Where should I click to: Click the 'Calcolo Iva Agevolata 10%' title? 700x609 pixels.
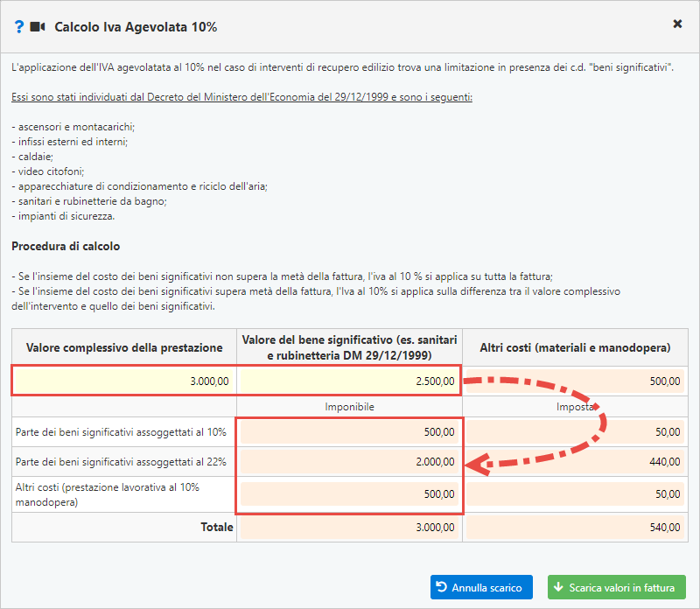(x=136, y=27)
